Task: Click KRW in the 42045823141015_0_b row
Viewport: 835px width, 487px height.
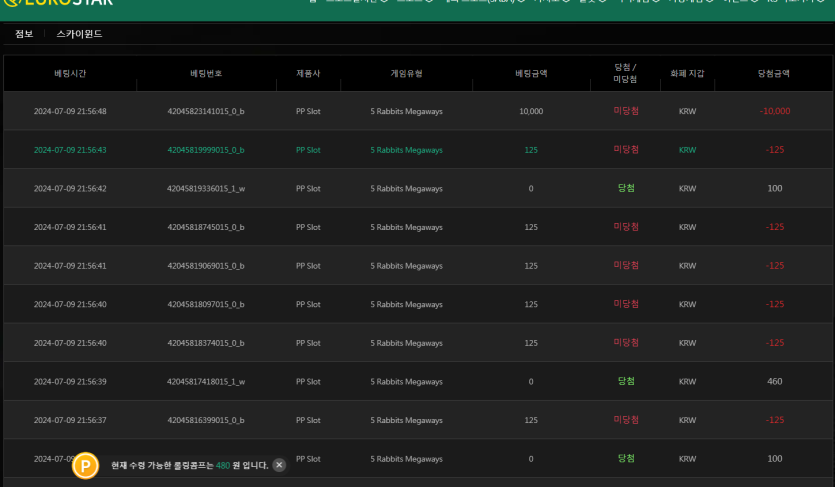Action: click(x=687, y=111)
